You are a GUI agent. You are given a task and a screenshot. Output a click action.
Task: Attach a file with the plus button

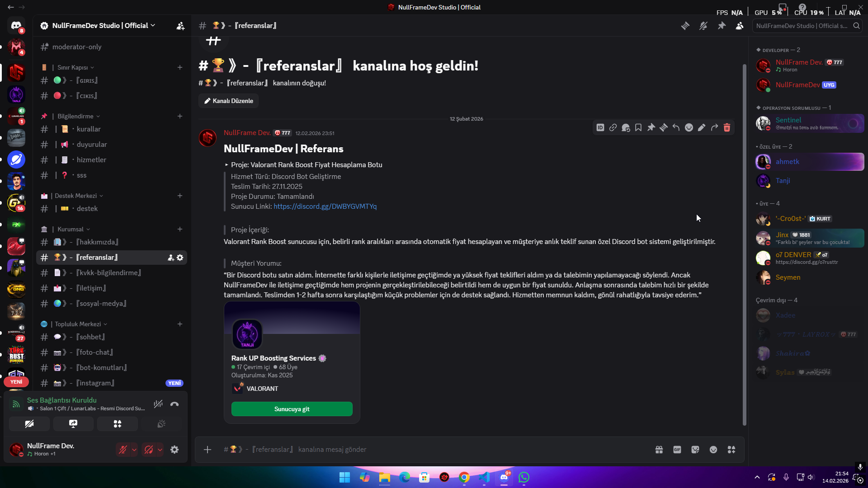(x=208, y=450)
